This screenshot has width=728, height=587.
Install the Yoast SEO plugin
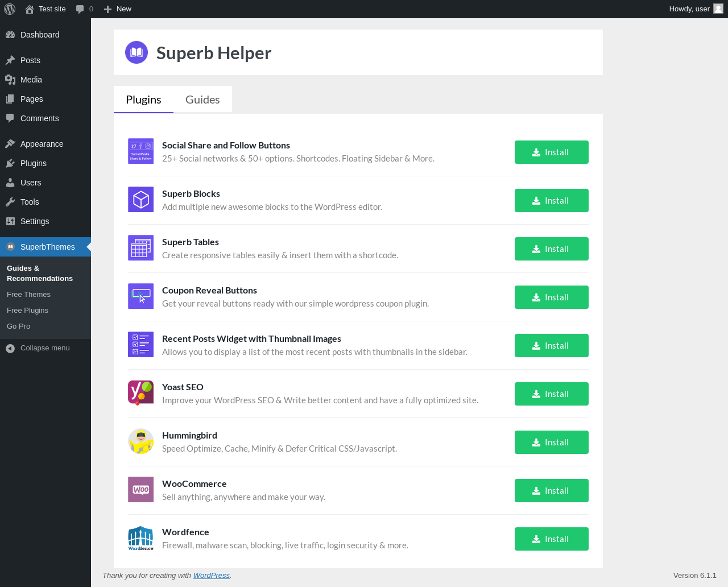552,394
